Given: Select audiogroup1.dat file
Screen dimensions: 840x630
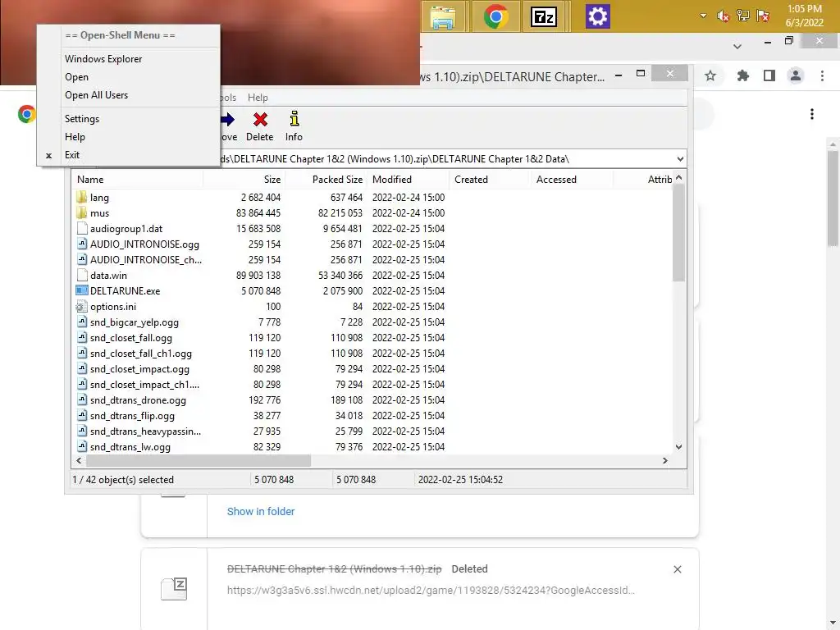Looking at the screenshot, I should [126, 229].
